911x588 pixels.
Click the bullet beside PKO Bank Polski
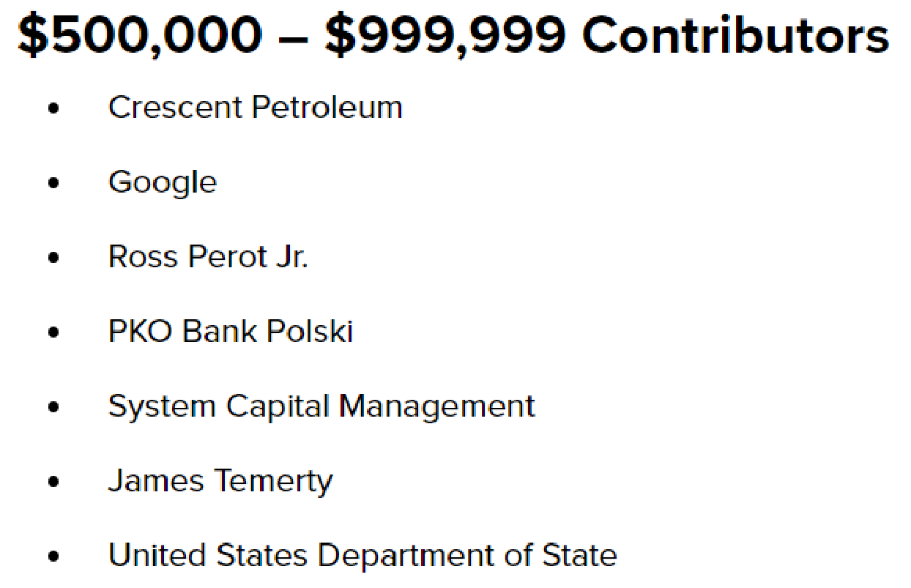53,333
